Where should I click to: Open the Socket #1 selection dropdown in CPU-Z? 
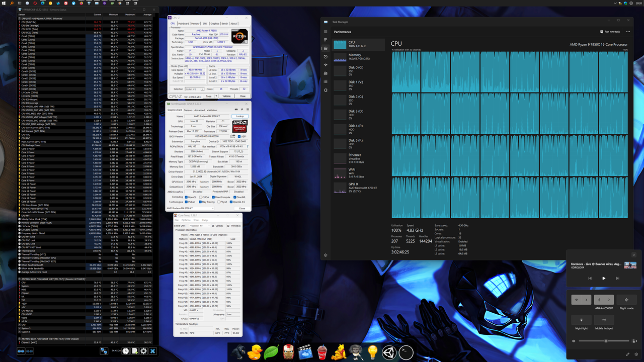coord(202,89)
